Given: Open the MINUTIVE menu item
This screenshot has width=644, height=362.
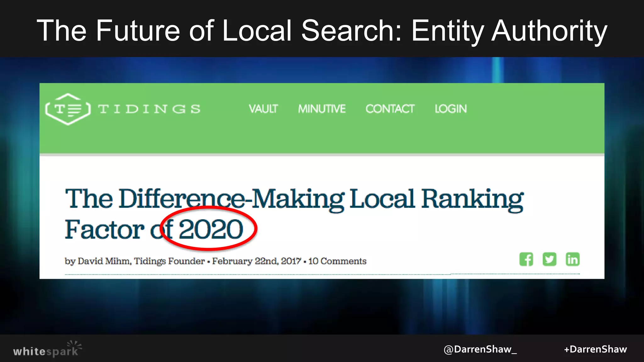Looking at the screenshot, I should pyautogui.click(x=322, y=109).
